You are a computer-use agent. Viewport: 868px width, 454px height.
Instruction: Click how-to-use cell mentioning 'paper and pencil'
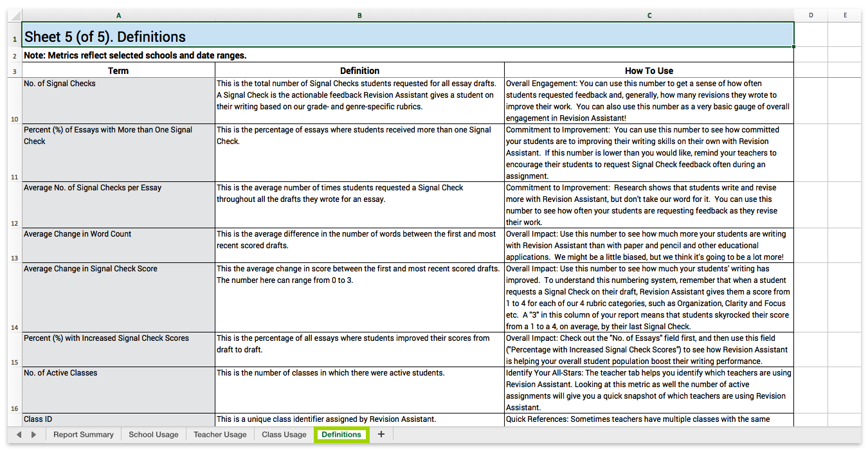click(x=649, y=246)
